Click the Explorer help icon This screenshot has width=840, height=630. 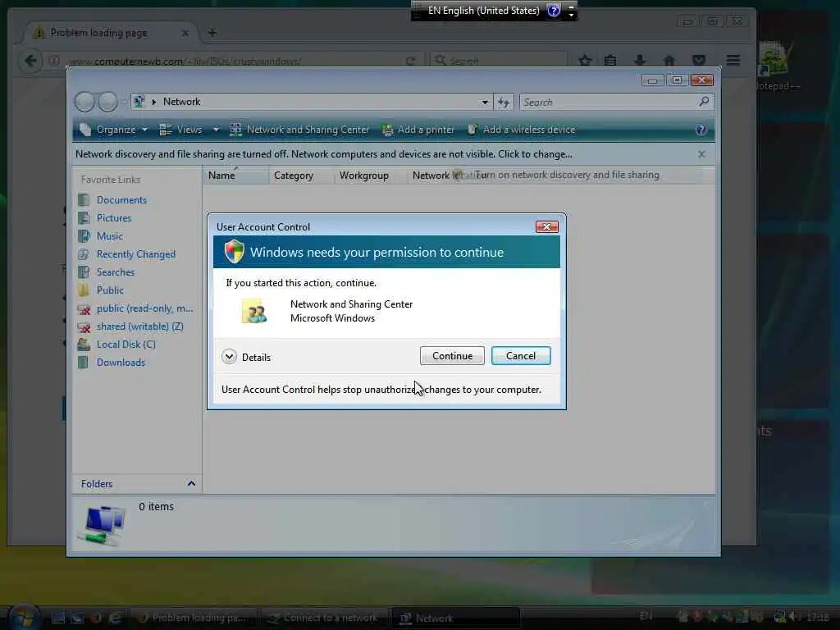pyautogui.click(x=701, y=130)
